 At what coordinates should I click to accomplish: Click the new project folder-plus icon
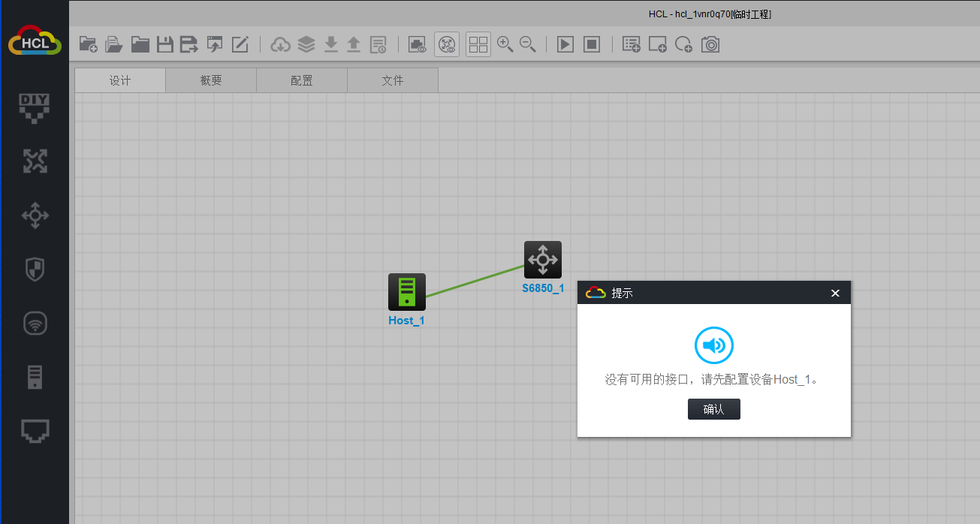[88, 44]
